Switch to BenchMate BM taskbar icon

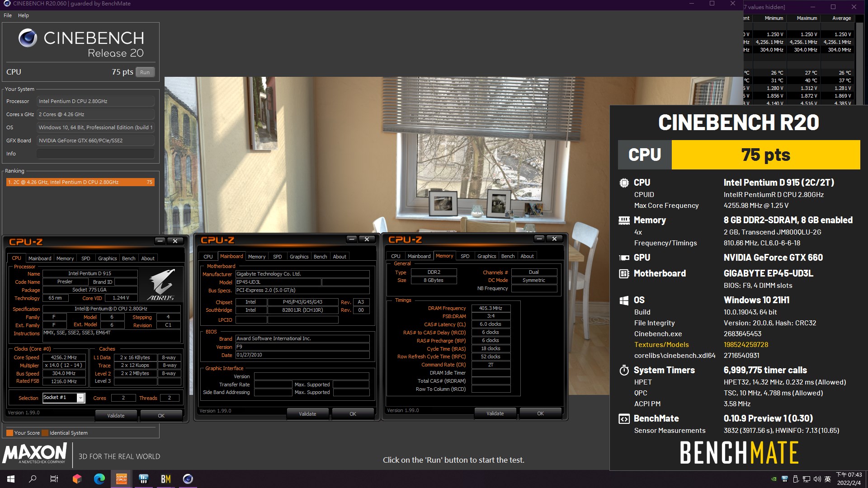click(166, 479)
